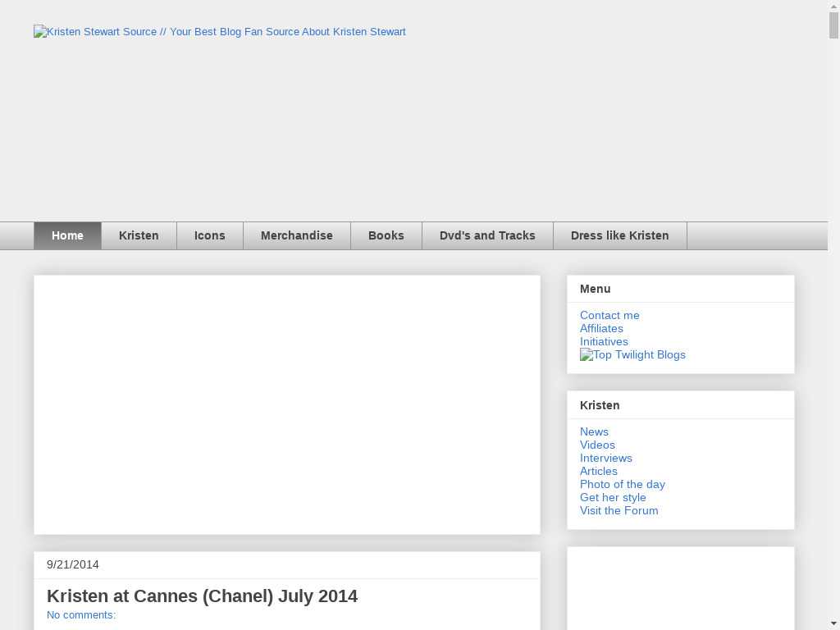Go to the Merchandise tab
The image size is (840, 630).
(x=297, y=235)
